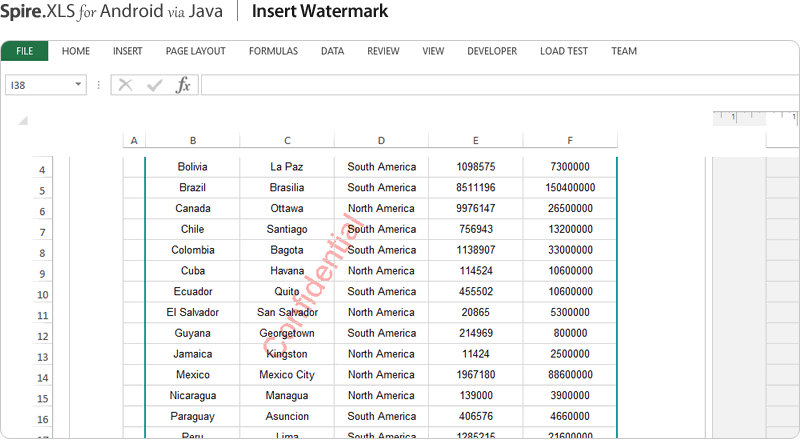Expand the Name Box dropdown arrow

pos(79,86)
